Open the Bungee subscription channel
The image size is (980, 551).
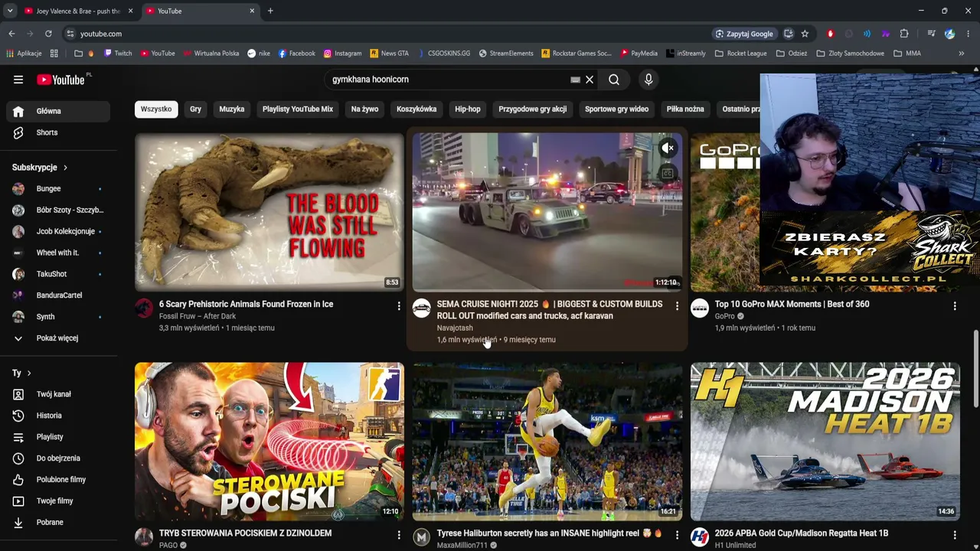(58, 188)
